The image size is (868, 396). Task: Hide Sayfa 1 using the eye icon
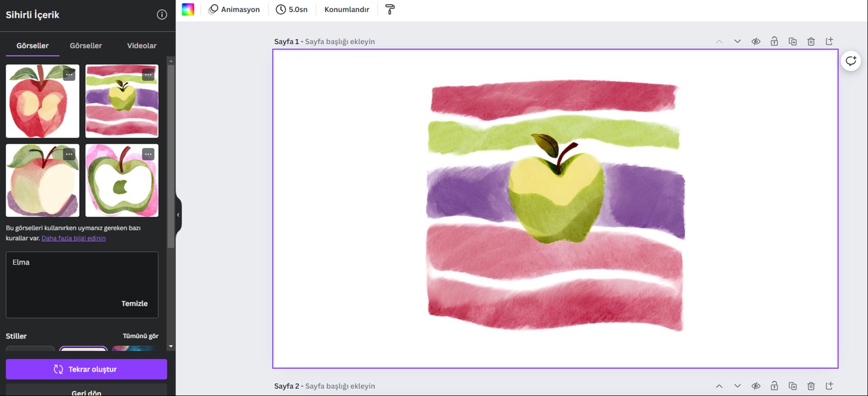click(756, 41)
